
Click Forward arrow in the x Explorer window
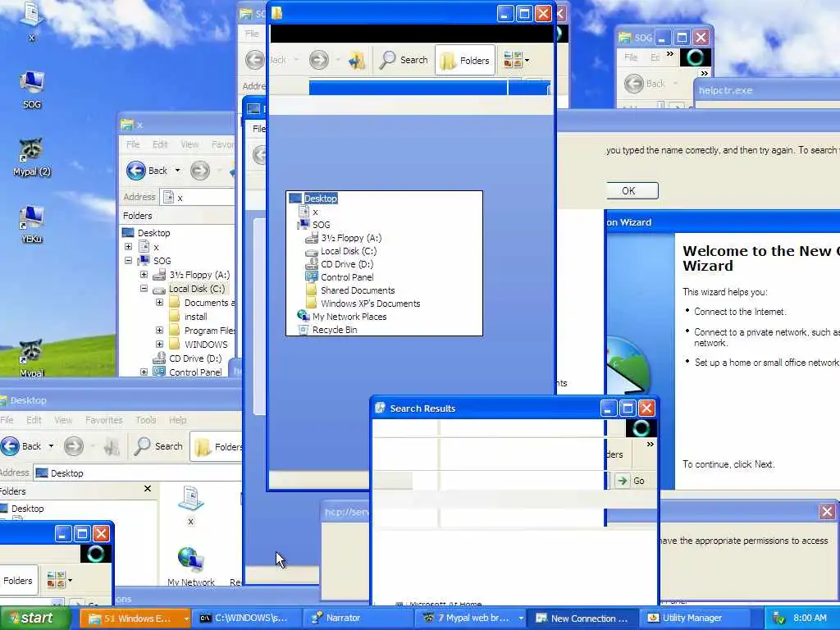200,171
